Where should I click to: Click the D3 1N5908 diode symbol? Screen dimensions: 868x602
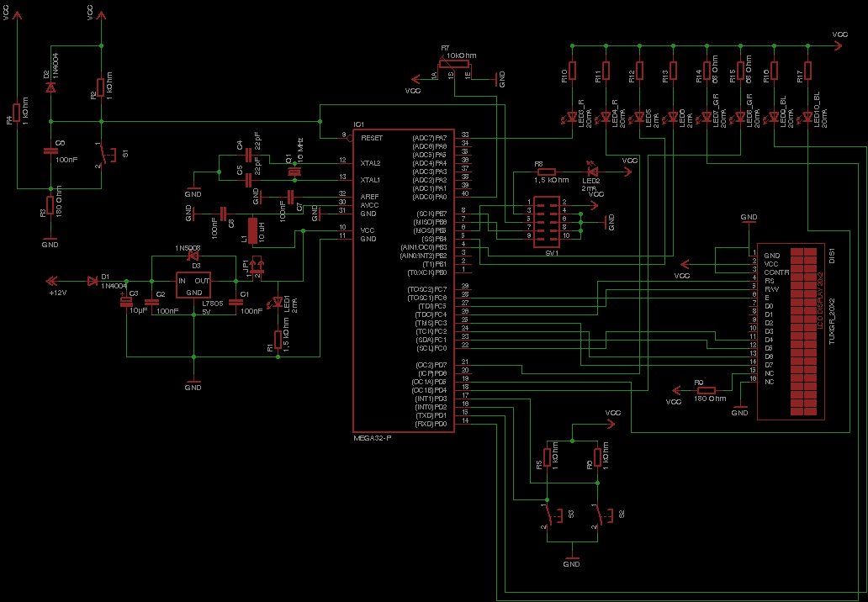coord(193,256)
